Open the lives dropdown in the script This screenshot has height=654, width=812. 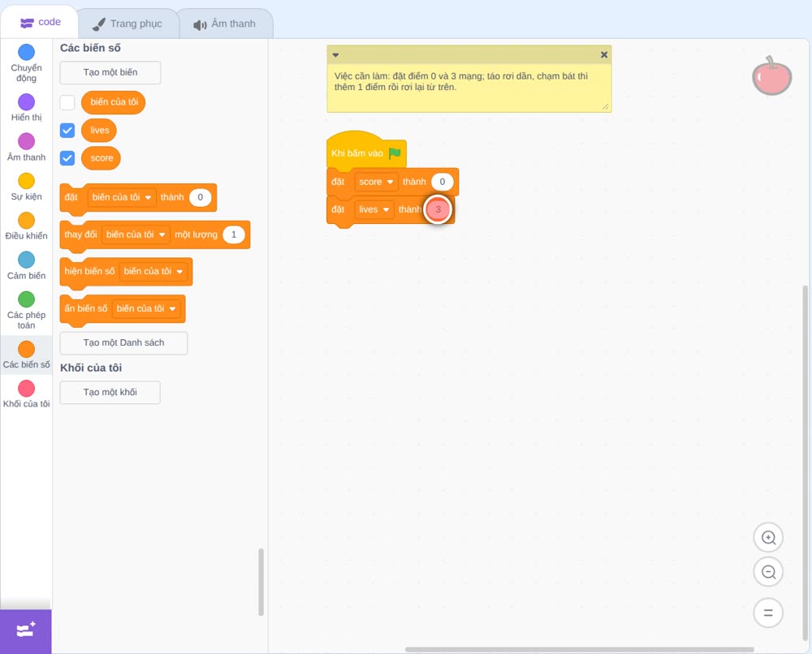374,209
